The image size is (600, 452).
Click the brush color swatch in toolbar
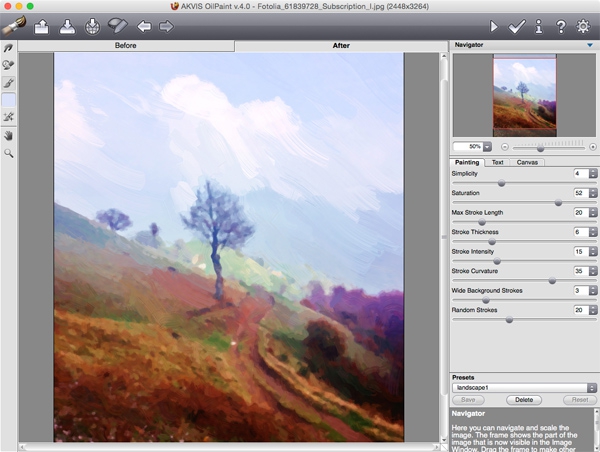click(8, 100)
